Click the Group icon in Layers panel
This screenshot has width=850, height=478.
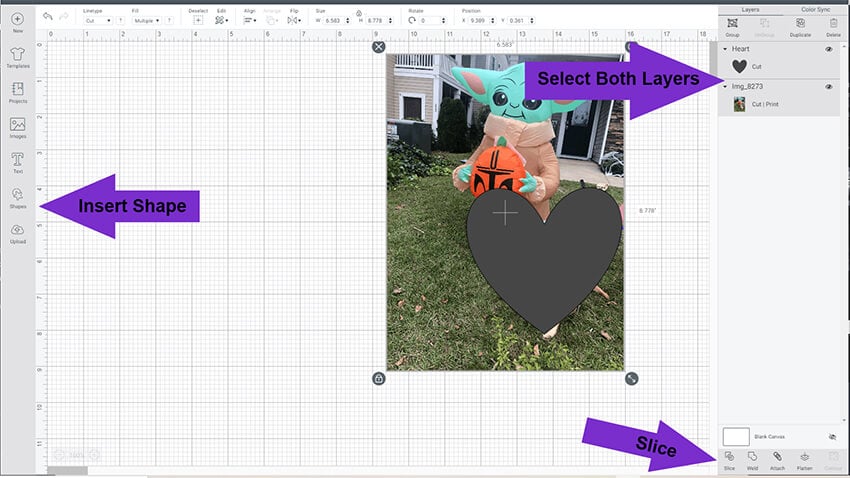click(732, 23)
